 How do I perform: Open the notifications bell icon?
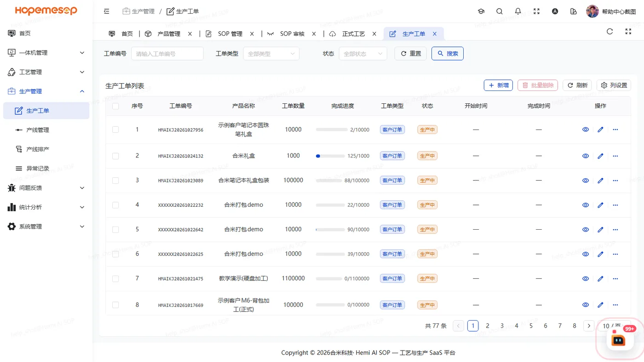(x=518, y=11)
